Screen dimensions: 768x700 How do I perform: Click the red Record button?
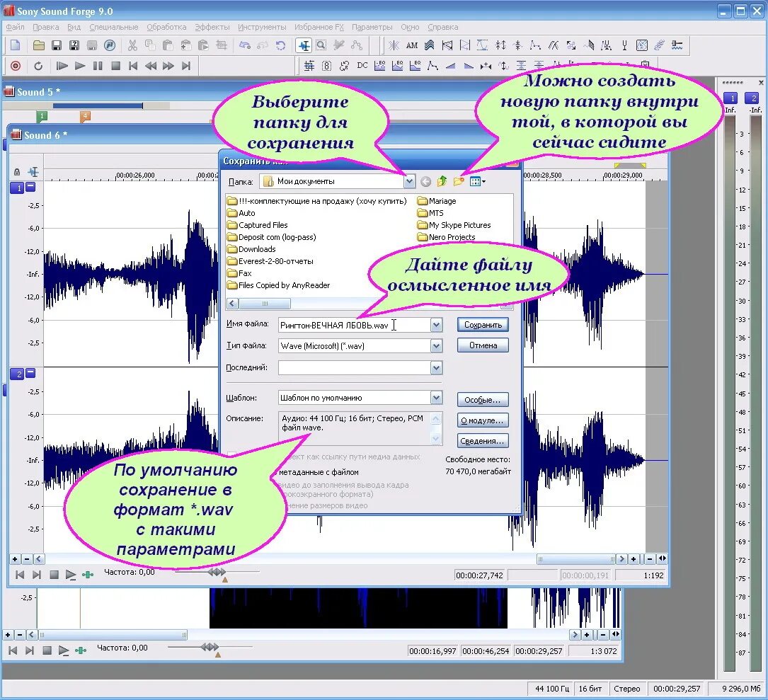pos(16,66)
